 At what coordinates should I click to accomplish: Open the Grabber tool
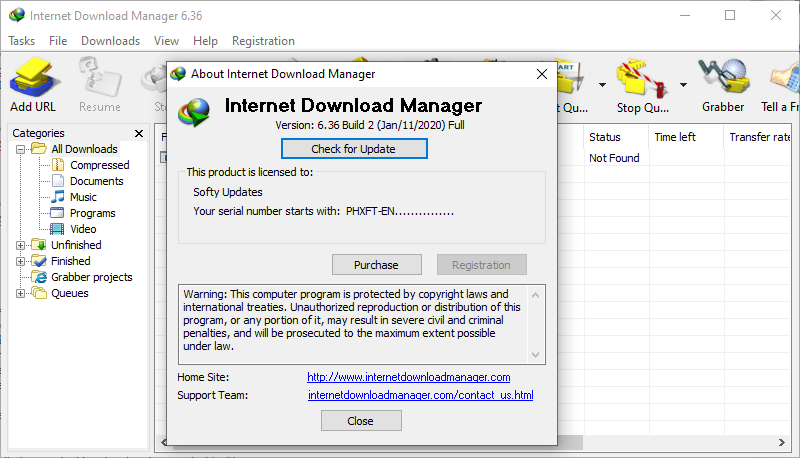[723, 78]
